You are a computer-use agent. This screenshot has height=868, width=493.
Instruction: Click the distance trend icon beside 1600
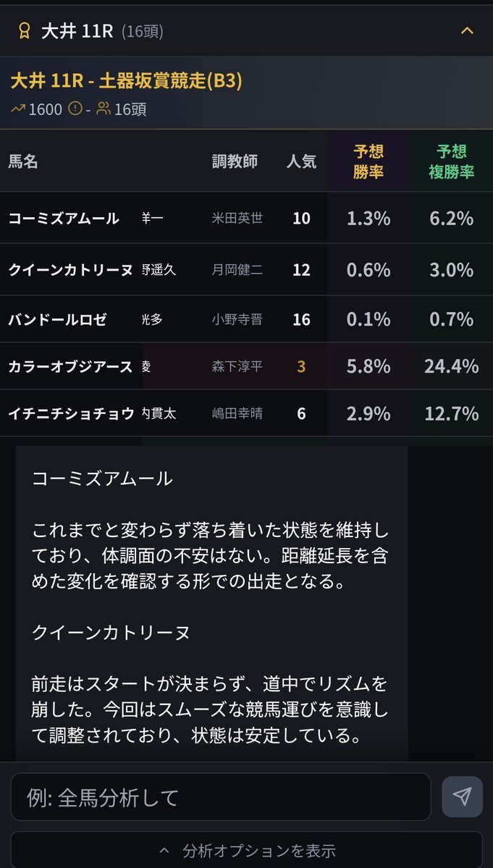18,109
